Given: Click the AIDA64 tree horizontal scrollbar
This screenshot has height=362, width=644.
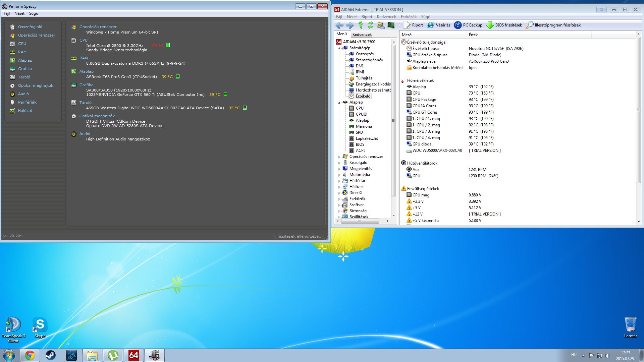Looking at the screenshot, I should pos(360,221).
